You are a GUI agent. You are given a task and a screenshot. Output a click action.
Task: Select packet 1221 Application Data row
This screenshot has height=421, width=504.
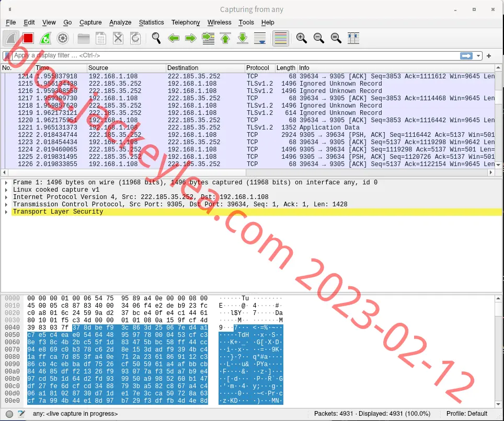pyautogui.click(x=247, y=127)
